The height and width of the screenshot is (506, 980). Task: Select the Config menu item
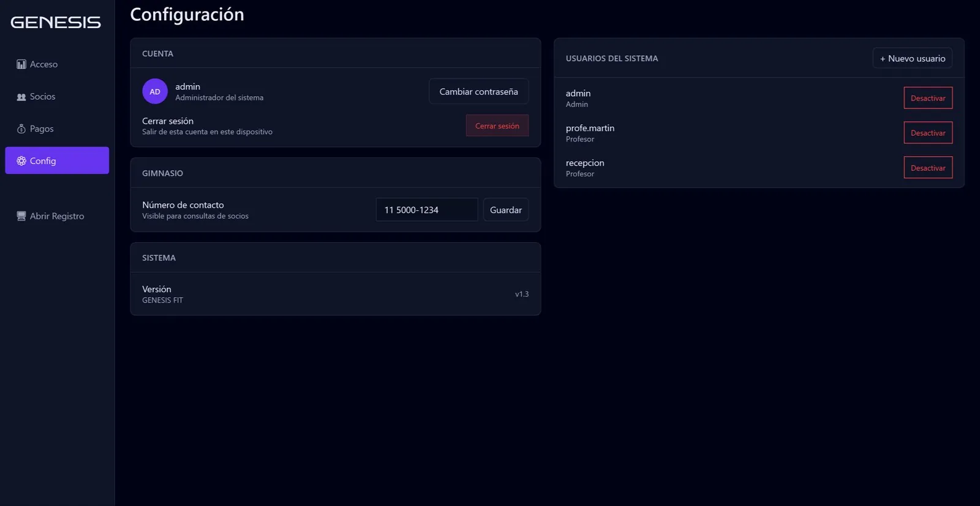pyautogui.click(x=57, y=160)
